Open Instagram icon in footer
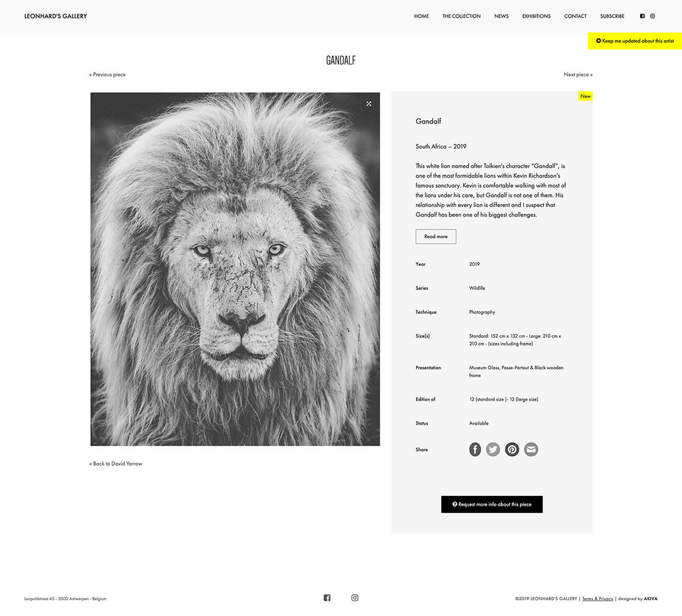The width and height of the screenshot is (682, 616). click(x=355, y=598)
